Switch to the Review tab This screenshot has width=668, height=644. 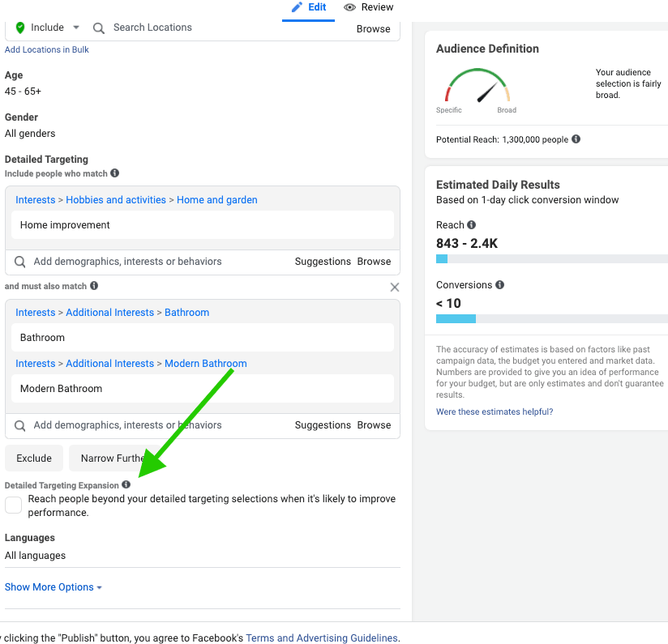tap(369, 7)
